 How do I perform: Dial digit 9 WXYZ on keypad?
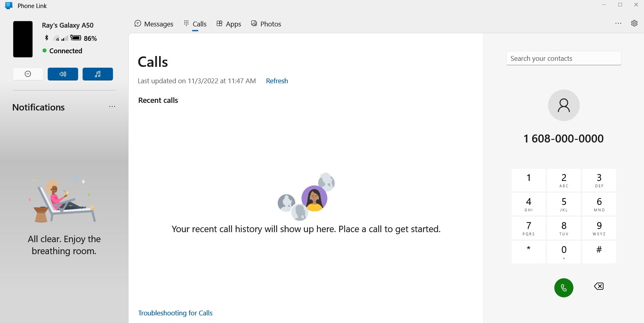click(599, 228)
